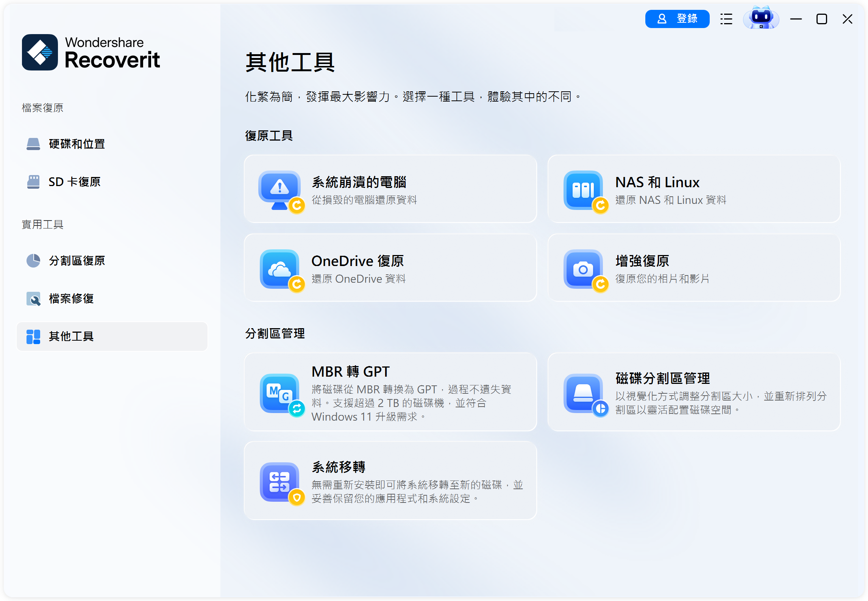Switch to 檔案修復 in the sidebar

click(x=112, y=299)
